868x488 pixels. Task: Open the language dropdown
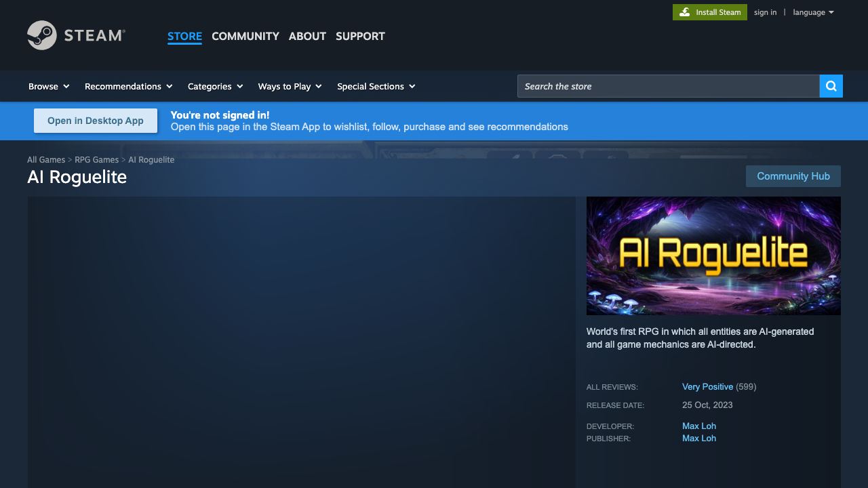pyautogui.click(x=813, y=12)
